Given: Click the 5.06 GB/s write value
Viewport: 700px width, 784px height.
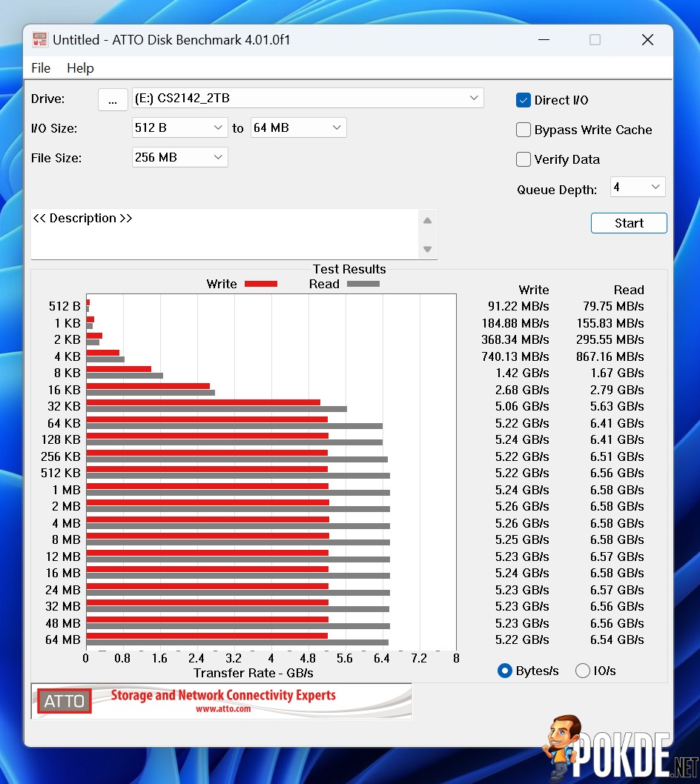Looking at the screenshot, I should click(522, 407).
